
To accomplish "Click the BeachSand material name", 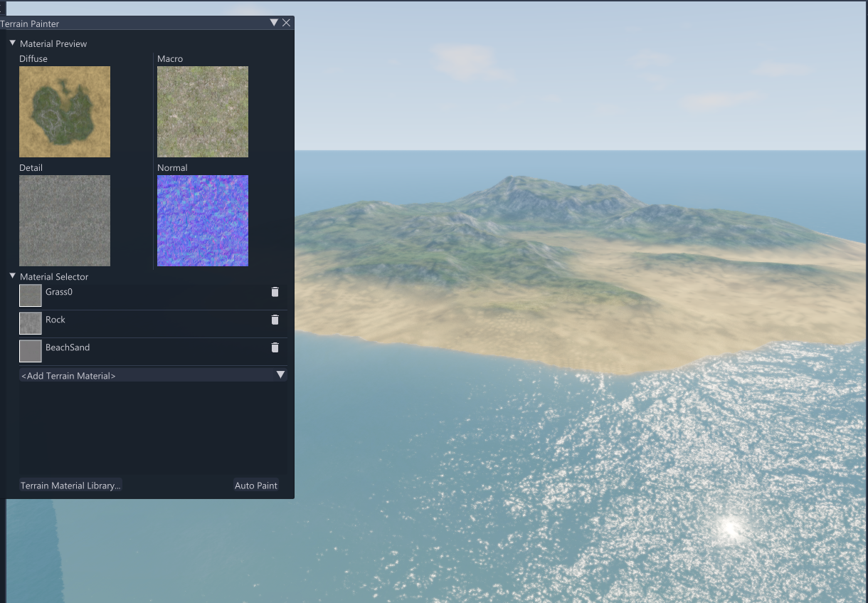I will pyautogui.click(x=68, y=347).
